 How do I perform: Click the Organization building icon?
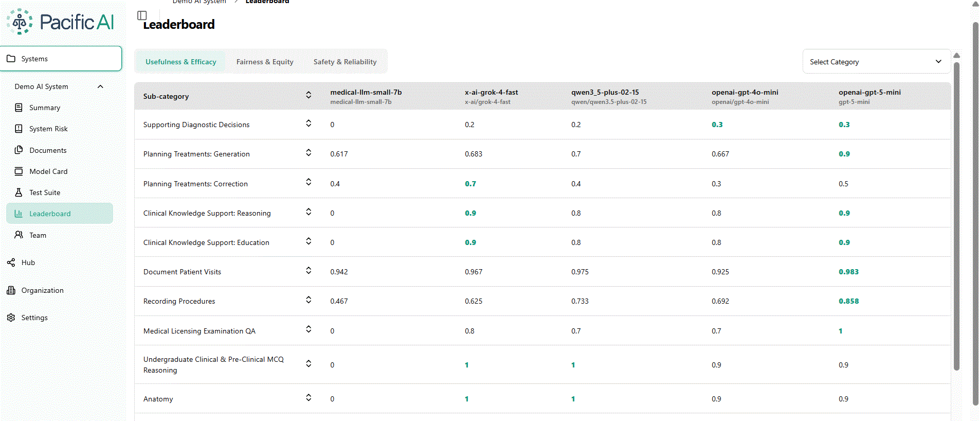(11, 290)
